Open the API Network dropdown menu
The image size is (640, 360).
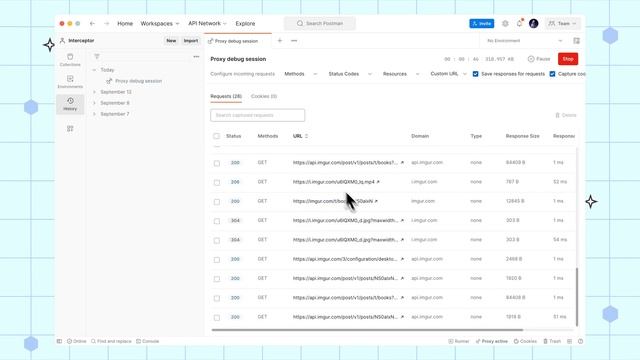click(207, 24)
